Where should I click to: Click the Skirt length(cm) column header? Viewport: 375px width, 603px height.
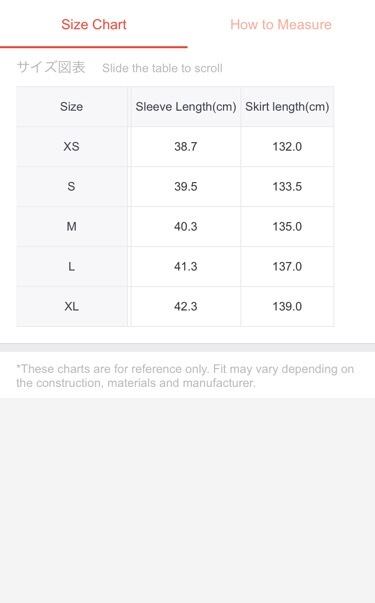tap(287, 107)
